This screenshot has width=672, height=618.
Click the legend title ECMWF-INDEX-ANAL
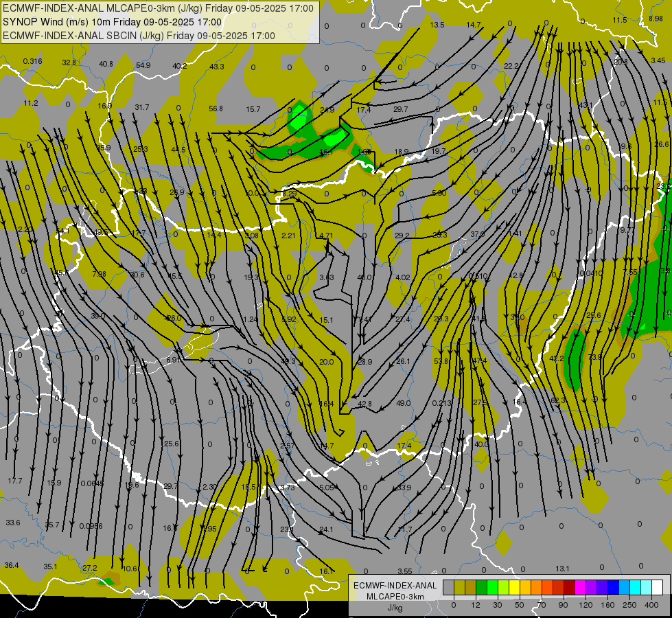(x=395, y=586)
